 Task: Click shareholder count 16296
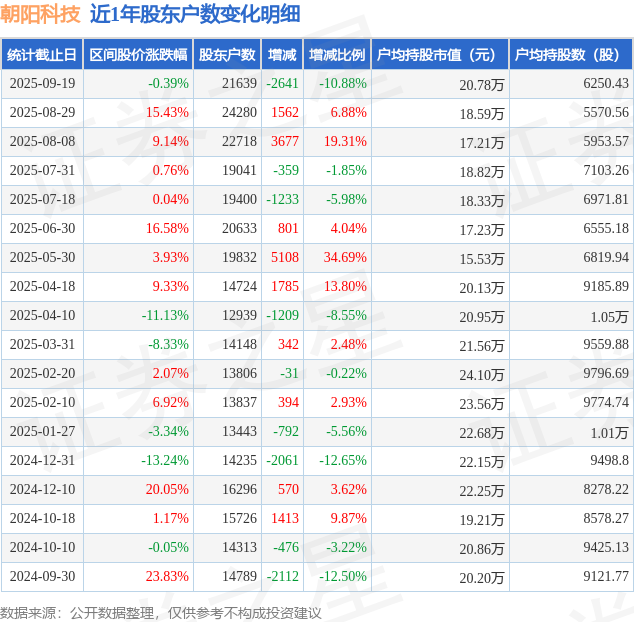(239, 489)
